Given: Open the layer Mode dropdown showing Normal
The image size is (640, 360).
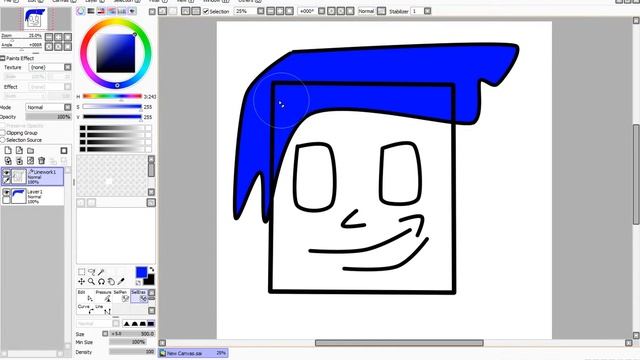Looking at the screenshot, I should 48,107.
